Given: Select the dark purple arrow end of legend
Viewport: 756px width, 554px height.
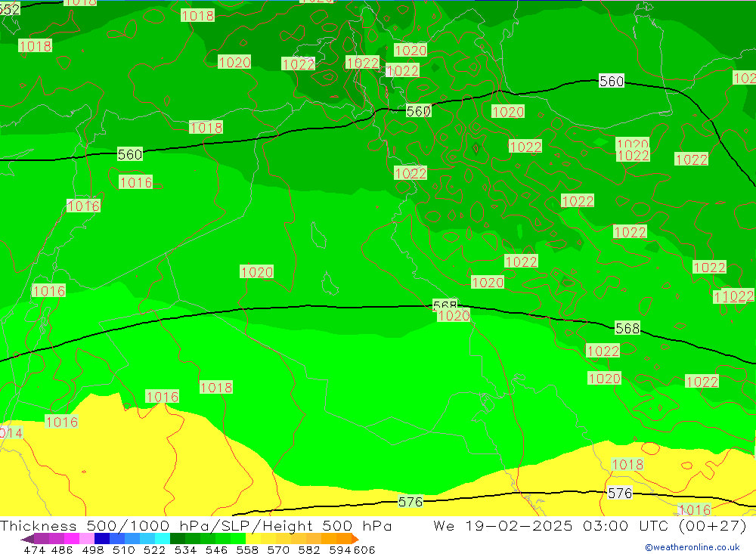Looking at the screenshot, I should 27,539.
